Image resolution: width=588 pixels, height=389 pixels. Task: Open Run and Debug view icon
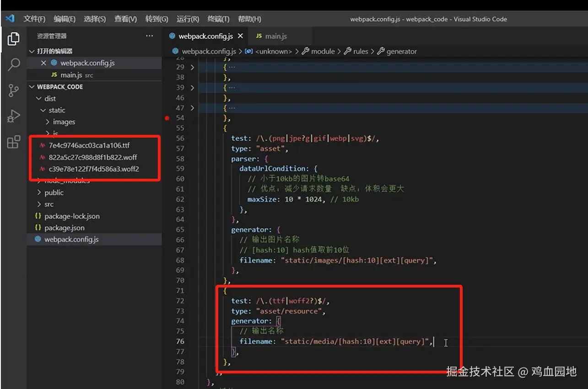click(14, 116)
